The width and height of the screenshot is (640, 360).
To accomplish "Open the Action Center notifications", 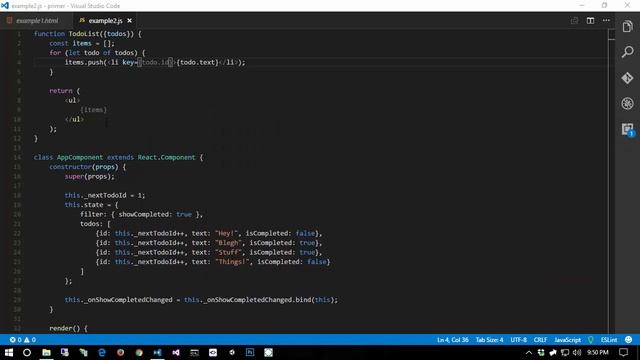I will click(x=623, y=352).
